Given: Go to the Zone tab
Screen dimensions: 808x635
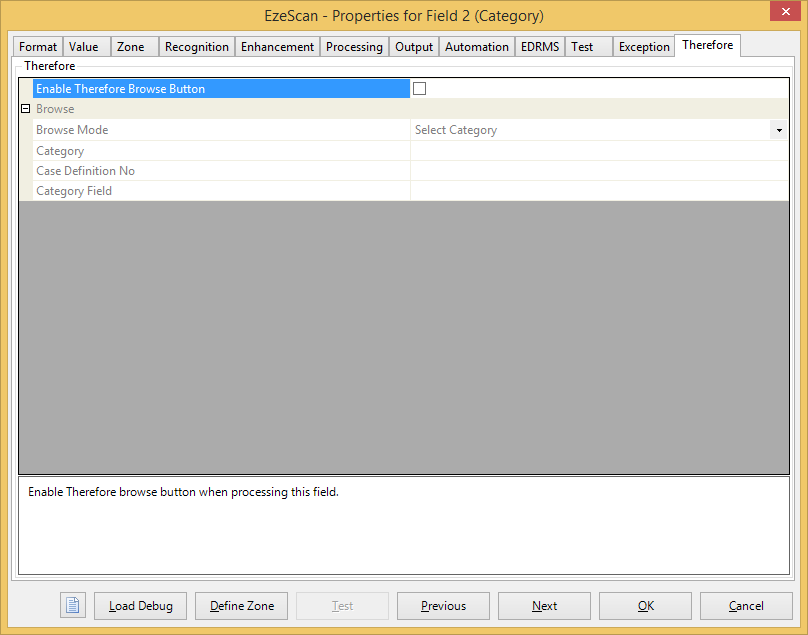Looking at the screenshot, I should point(131,47).
